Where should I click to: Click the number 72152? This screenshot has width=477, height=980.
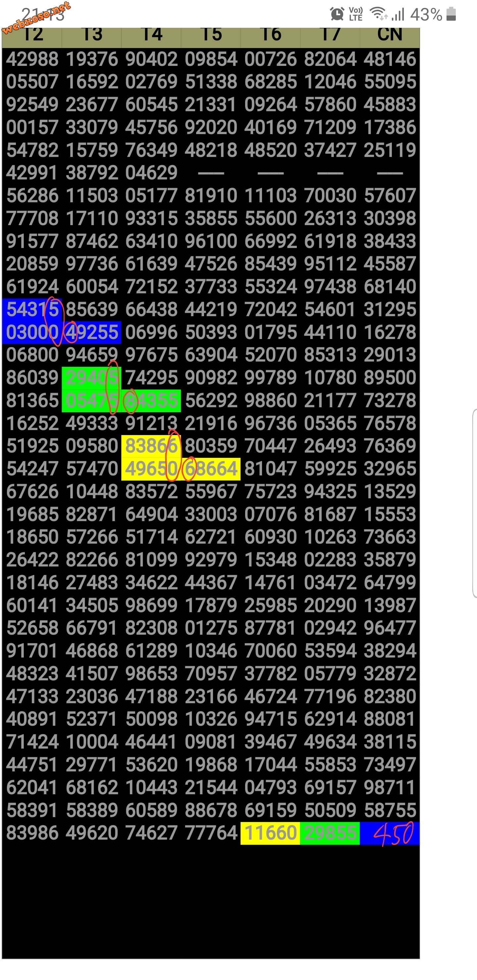pos(151,287)
